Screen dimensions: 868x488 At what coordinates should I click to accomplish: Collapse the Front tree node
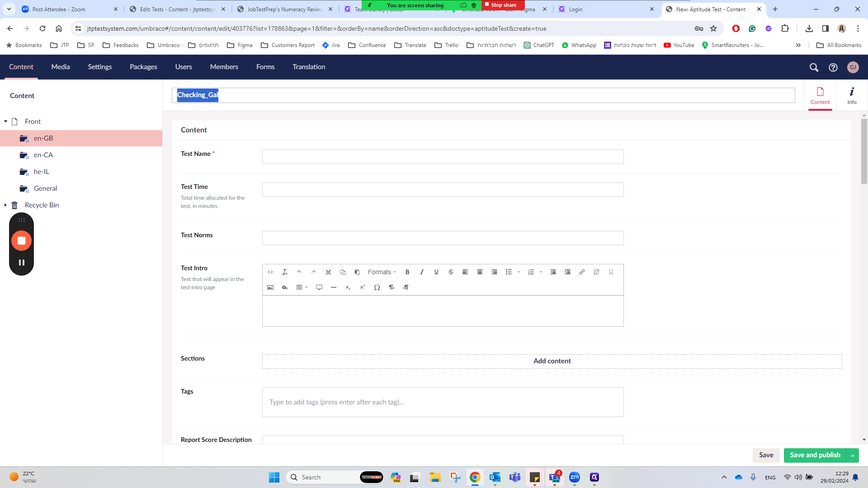coord(5,122)
